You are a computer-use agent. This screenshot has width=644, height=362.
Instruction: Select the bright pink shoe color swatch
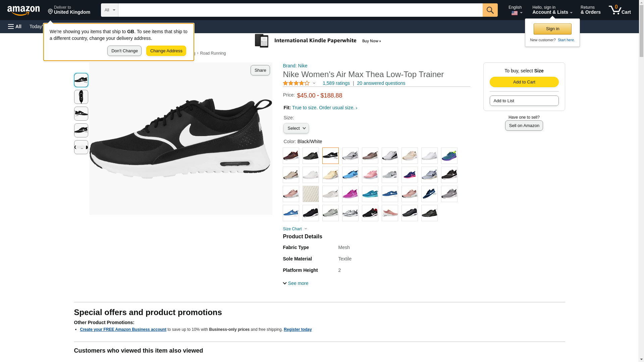pos(350,194)
